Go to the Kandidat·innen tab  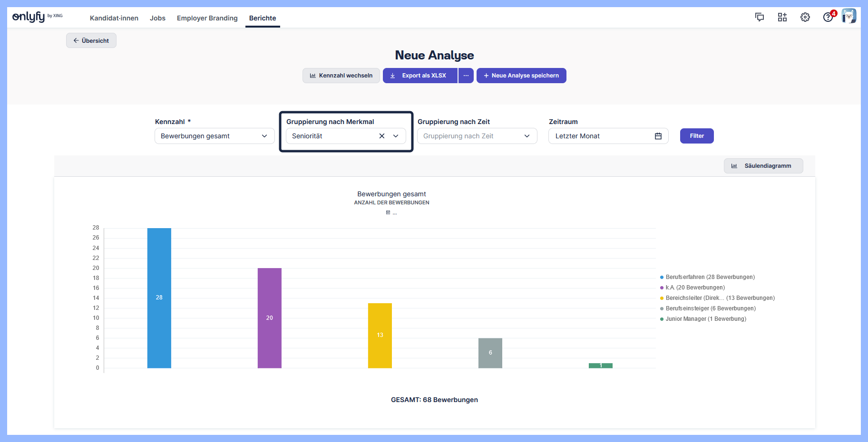click(114, 18)
